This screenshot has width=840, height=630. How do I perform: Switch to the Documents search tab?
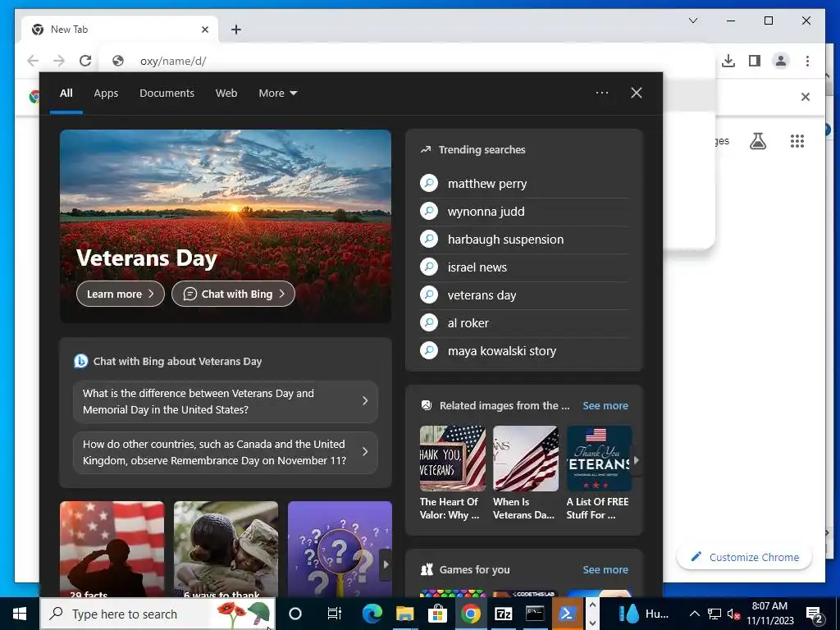coord(167,94)
